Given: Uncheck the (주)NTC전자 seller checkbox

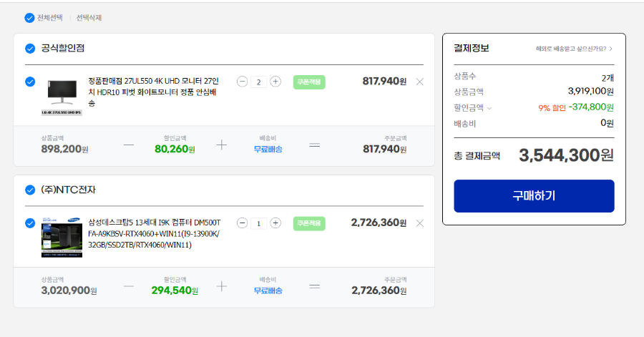Looking at the screenshot, I should tap(30, 190).
